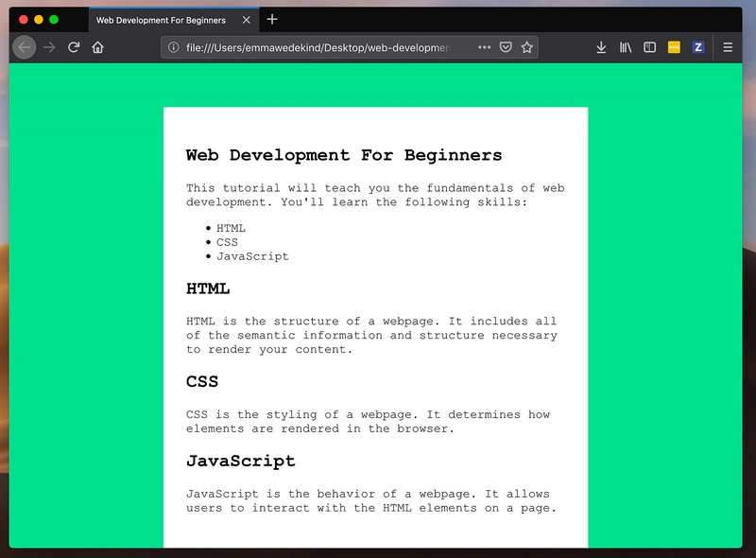Open the Library bookmarks and history icon
The height and width of the screenshot is (558, 756).
pyautogui.click(x=626, y=47)
